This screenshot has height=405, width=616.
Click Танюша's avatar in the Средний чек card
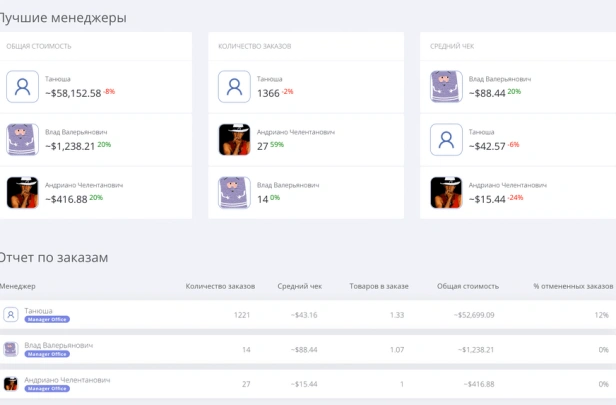[446, 139]
